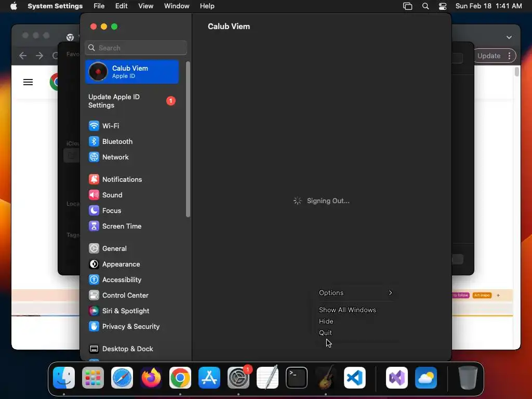Click System Settings sidebar scrollbar
Viewport: 532px width, 399px height.
tap(188, 139)
